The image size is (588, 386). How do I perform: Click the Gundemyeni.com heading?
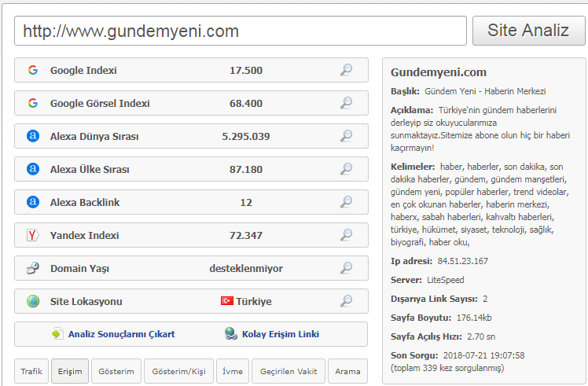439,72
